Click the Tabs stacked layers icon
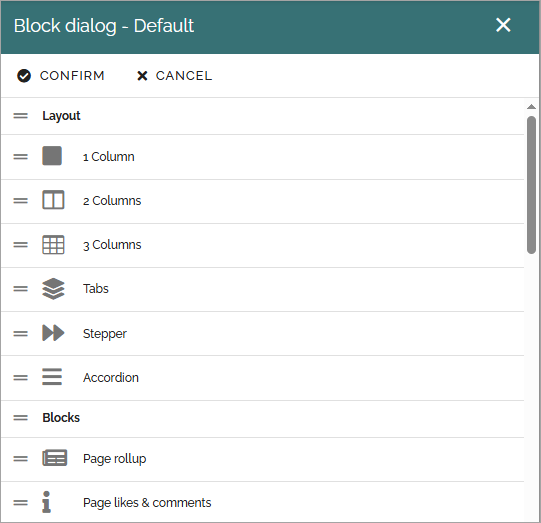The image size is (541, 523). [53, 289]
